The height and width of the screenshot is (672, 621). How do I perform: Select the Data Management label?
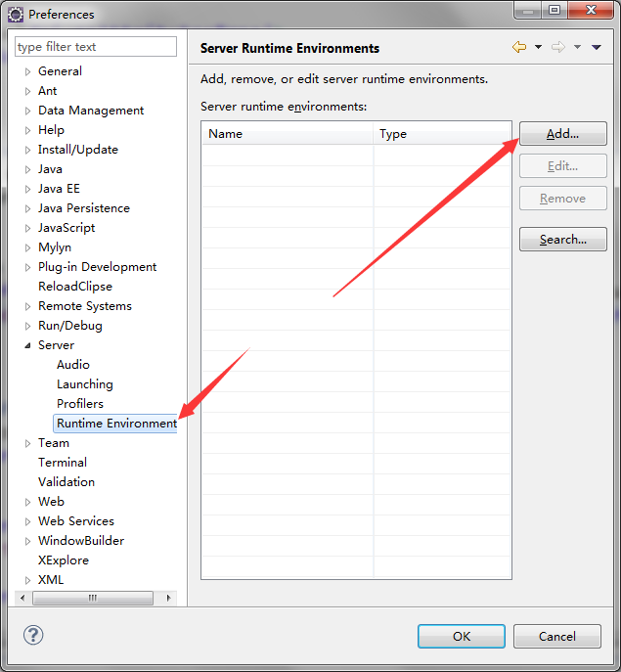pos(91,111)
